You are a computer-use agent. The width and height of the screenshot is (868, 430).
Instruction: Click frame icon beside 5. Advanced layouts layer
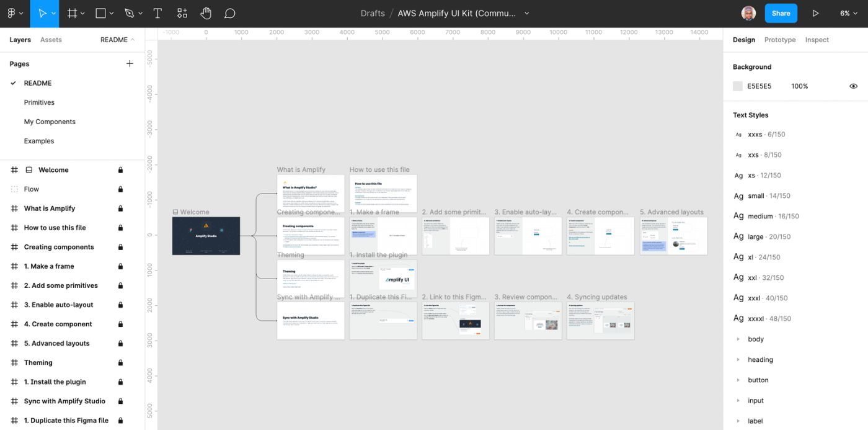(14, 343)
